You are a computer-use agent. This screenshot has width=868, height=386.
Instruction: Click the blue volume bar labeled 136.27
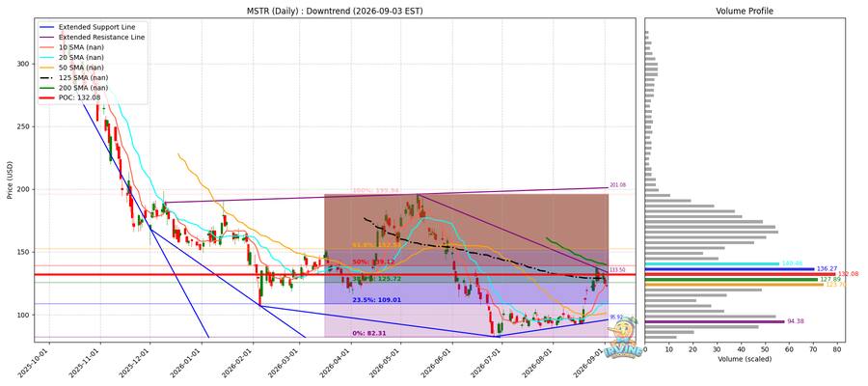click(x=730, y=269)
